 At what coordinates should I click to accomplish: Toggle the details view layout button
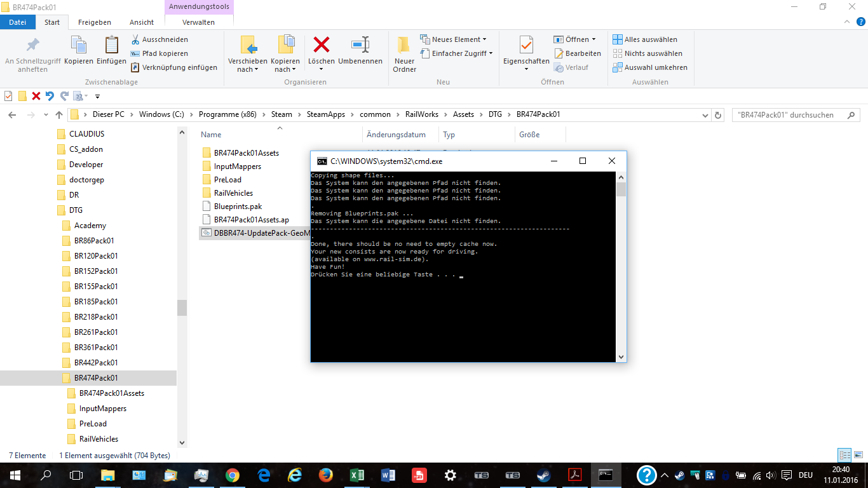click(x=844, y=455)
